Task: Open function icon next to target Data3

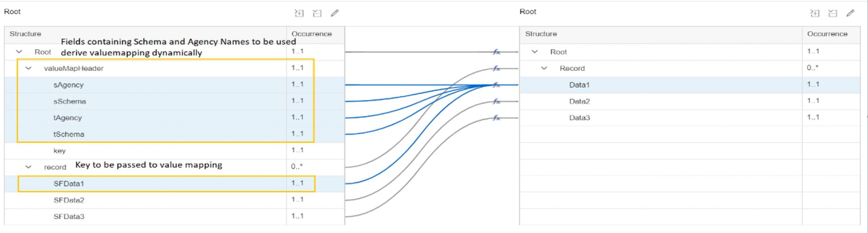Action: [496, 118]
